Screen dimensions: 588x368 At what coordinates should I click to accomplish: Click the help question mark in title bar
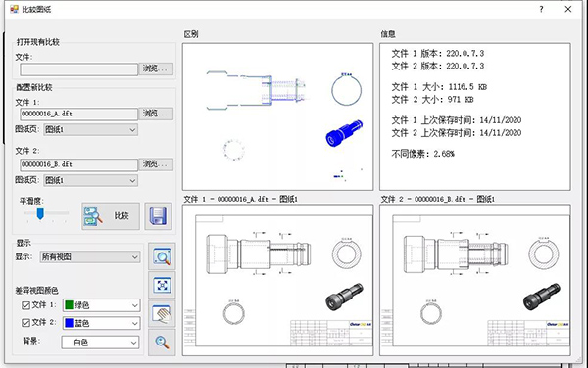(541, 9)
